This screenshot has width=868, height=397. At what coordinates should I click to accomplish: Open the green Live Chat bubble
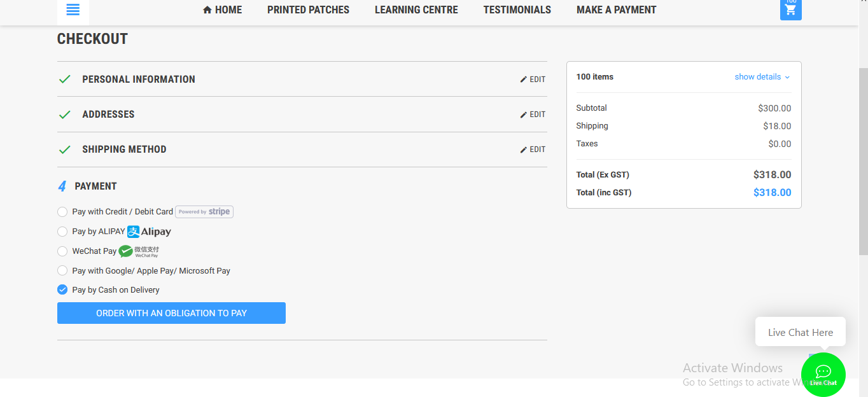tap(823, 374)
